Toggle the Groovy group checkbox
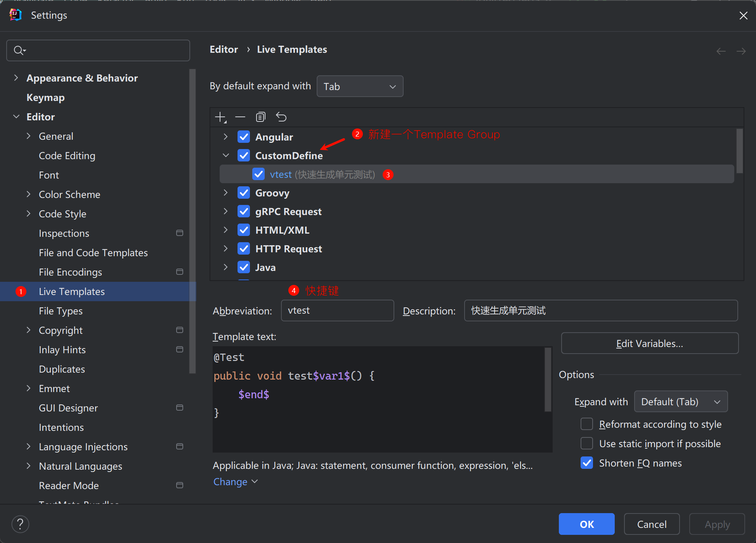The width and height of the screenshot is (756, 543). pyautogui.click(x=244, y=193)
